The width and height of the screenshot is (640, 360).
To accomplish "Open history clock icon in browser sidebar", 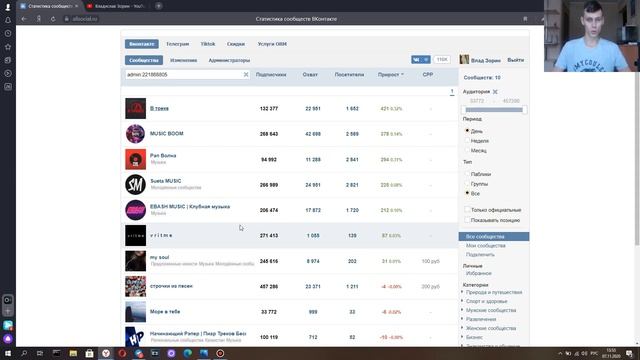I will coord(8,33).
